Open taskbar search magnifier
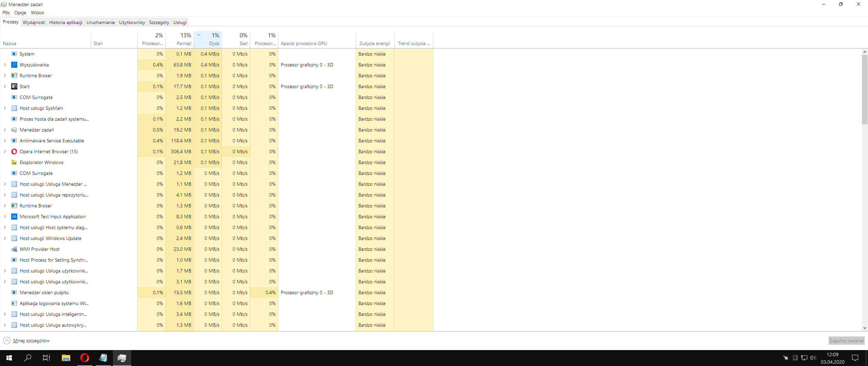Image resolution: width=868 pixels, height=366 pixels. coord(28,358)
